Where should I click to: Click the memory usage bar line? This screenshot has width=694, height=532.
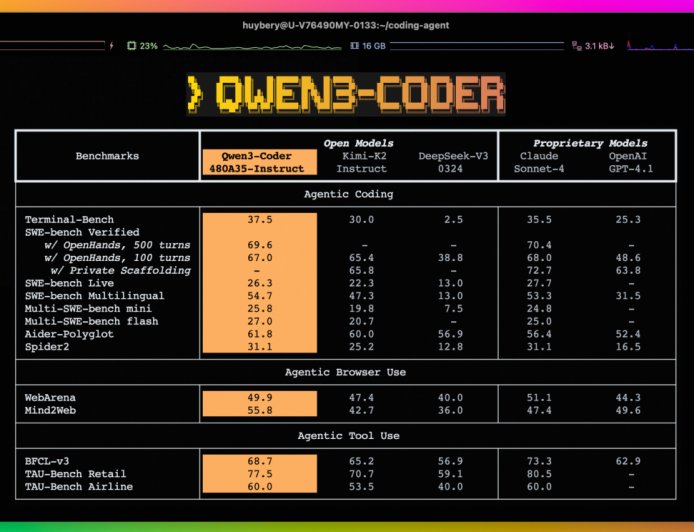[x=477, y=44]
